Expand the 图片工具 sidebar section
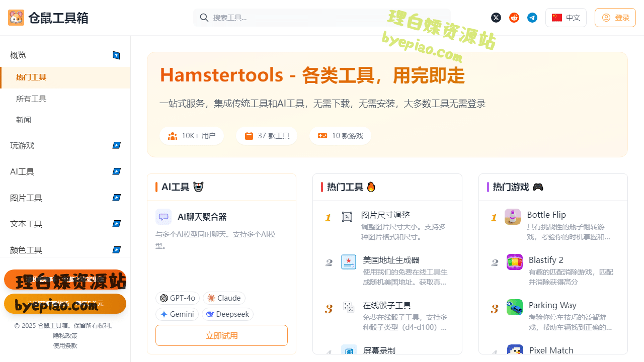 116,198
